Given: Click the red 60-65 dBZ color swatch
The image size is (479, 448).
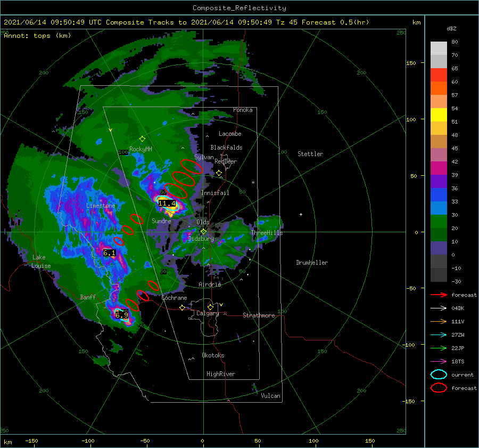Looking at the screenshot, I should (x=439, y=75).
